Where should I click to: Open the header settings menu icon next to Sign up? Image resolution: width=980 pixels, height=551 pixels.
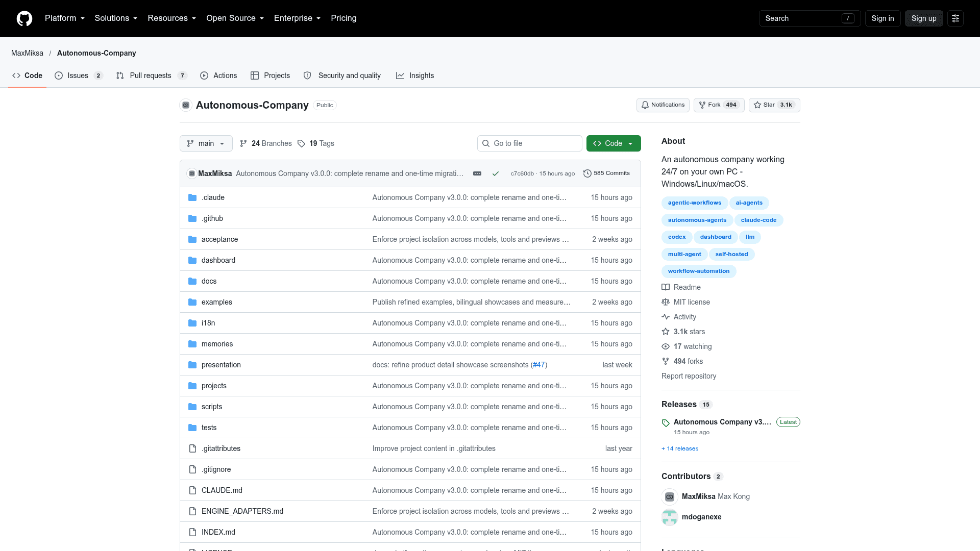point(955,18)
